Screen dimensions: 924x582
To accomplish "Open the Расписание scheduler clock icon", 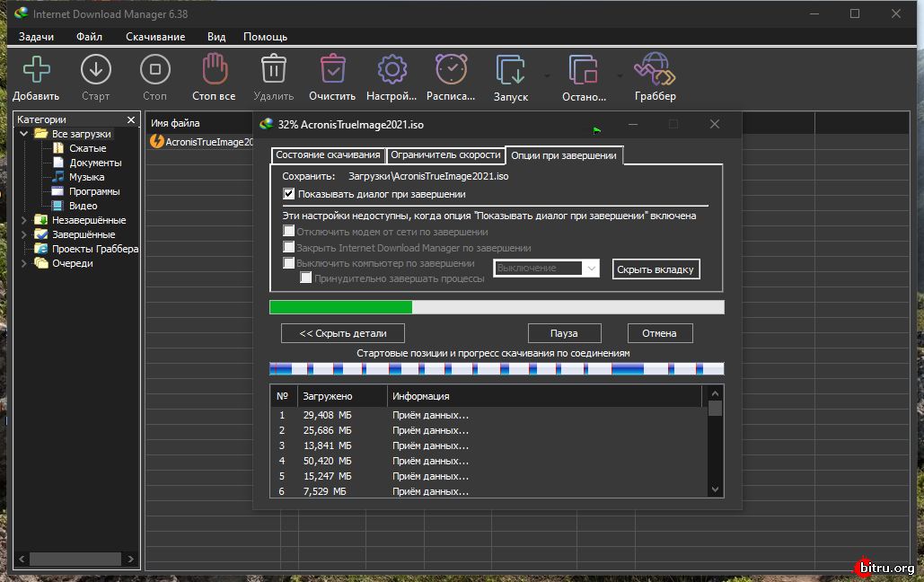I will point(451,69).
